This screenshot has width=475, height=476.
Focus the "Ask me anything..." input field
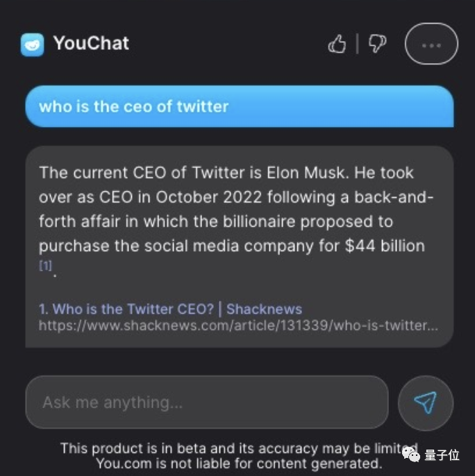tap(207, 402)
